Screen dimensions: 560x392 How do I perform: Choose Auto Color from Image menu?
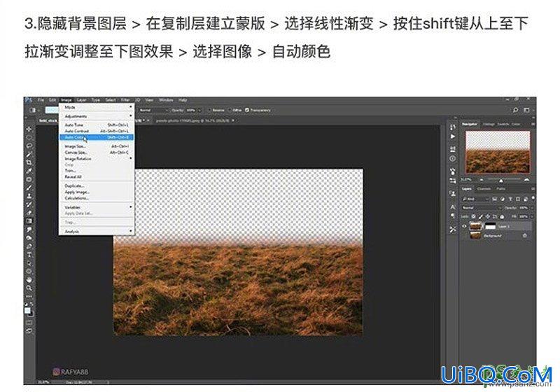[x=97, y=137]
